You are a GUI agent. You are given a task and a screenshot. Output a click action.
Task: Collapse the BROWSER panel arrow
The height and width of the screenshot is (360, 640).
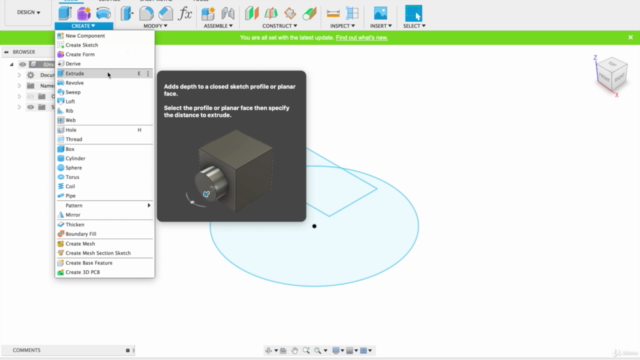[6, 52]
